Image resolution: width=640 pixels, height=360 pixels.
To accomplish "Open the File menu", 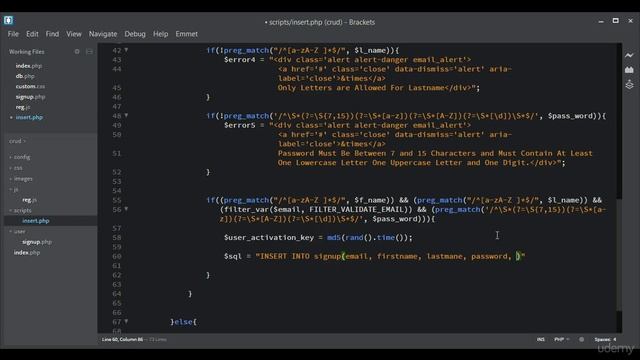I will coord(13,34).
